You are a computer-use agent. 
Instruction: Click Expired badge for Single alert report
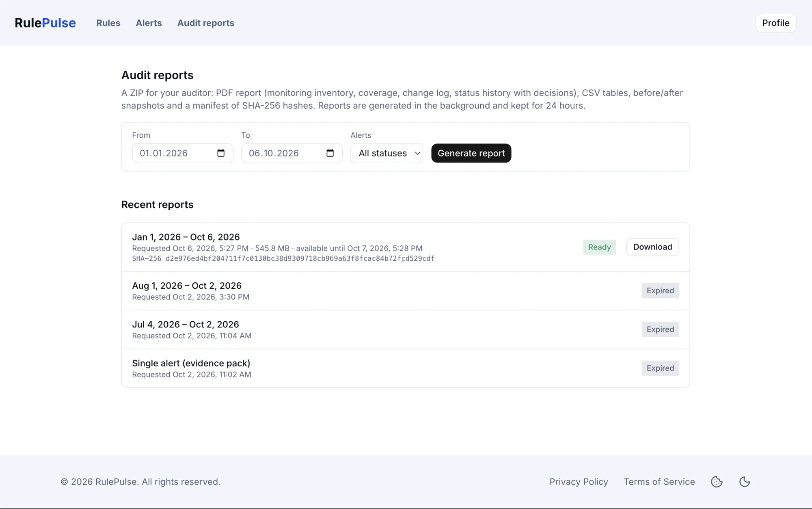(661, 368)
